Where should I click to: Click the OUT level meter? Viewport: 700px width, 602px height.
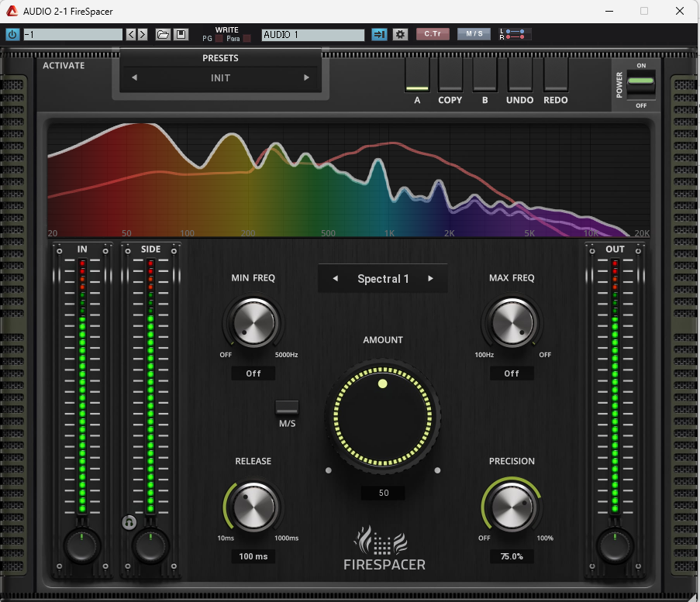pos(615,386)
